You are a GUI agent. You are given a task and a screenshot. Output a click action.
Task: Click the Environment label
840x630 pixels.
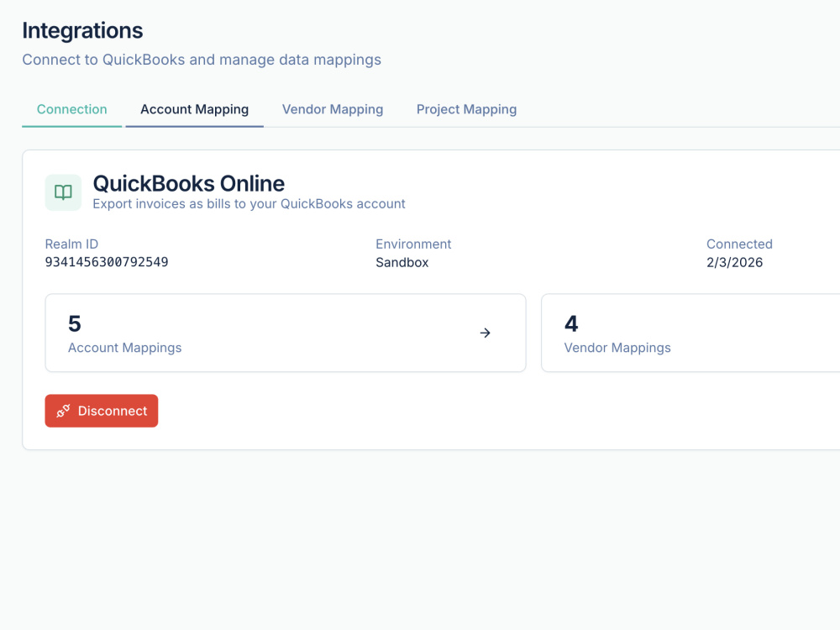coord(413,244)
